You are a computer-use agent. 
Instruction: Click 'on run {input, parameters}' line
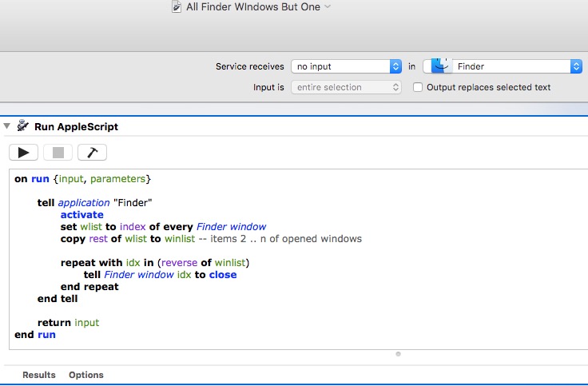pyautogui.click(x=82, y=179)
